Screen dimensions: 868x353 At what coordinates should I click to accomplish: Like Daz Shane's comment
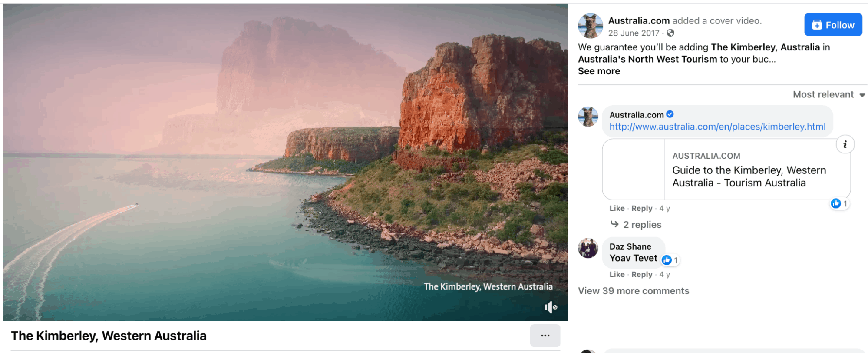click(617, 274)
